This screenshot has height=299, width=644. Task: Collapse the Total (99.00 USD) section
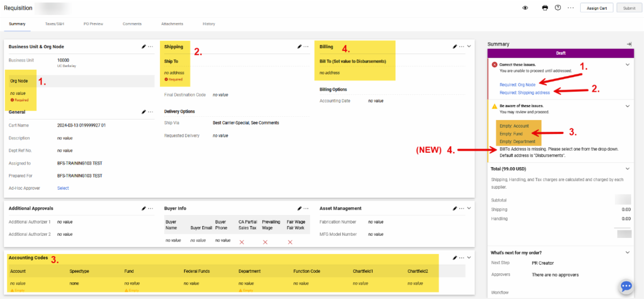[x=627, y=169]
